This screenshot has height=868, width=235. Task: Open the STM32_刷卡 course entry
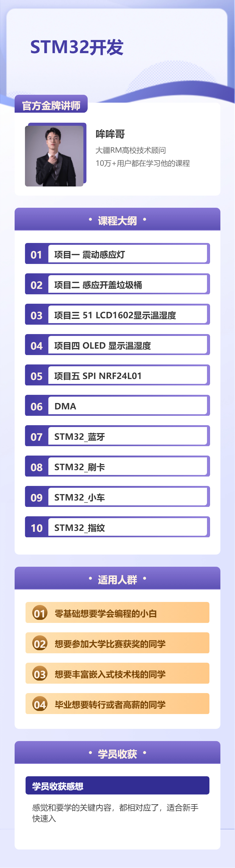(x=118, y=466)
